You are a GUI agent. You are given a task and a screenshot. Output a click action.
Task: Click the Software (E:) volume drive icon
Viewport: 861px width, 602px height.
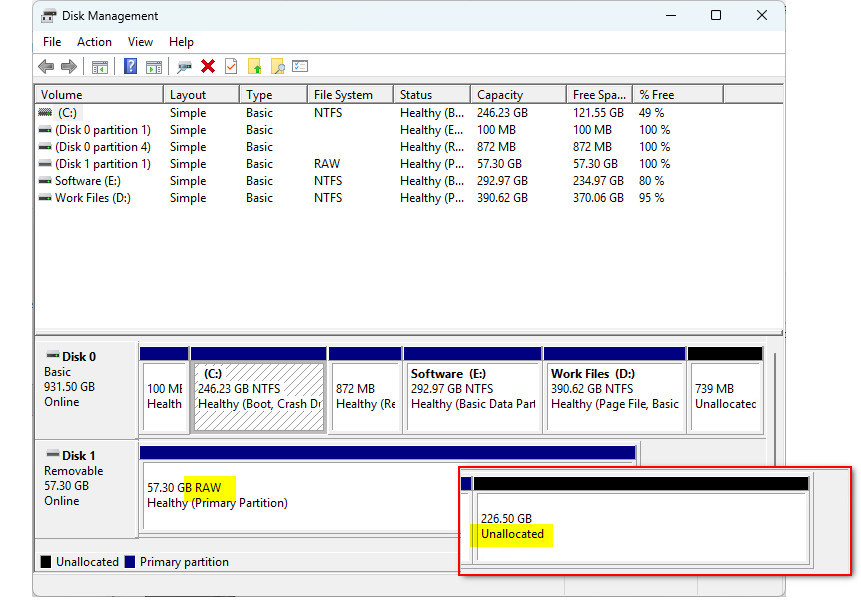point(45,181)
